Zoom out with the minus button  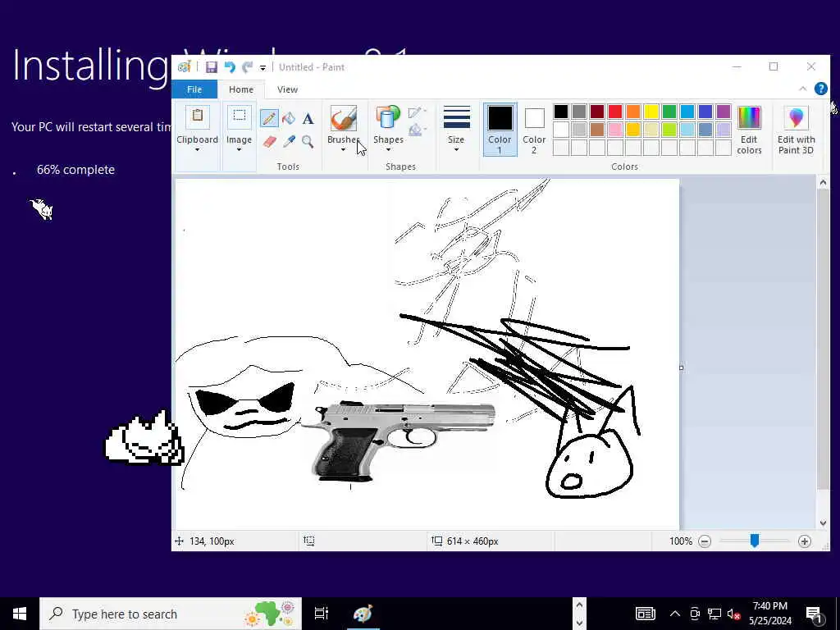point(705,541)
